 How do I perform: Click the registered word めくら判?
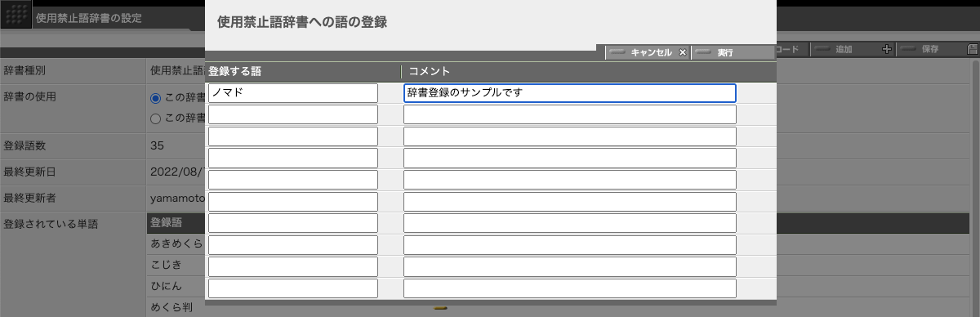pyautogui.click(x=171, y=308)
